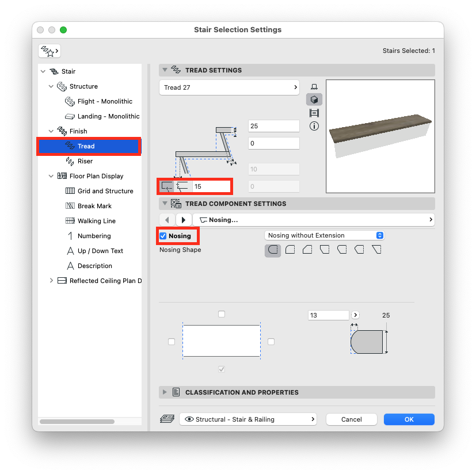Confirm changes with the OK button
The height and width of the screenshot is (474, 476).
pyautogui.click(x=409, y=419)
